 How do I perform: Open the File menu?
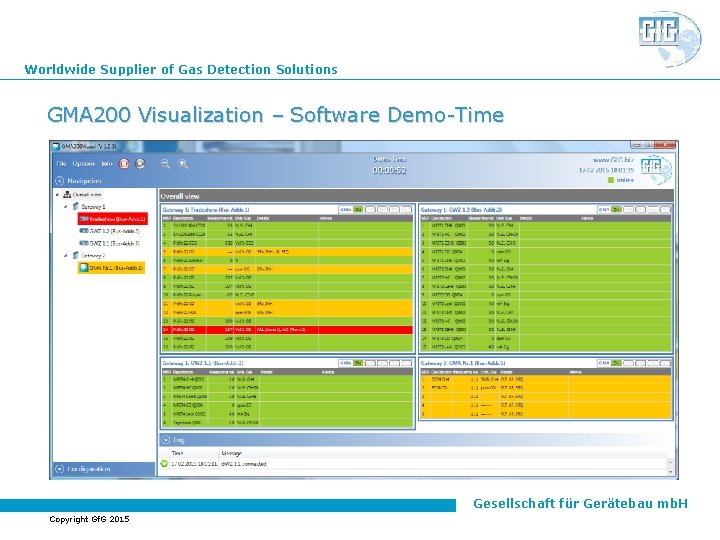coord(61,163)
